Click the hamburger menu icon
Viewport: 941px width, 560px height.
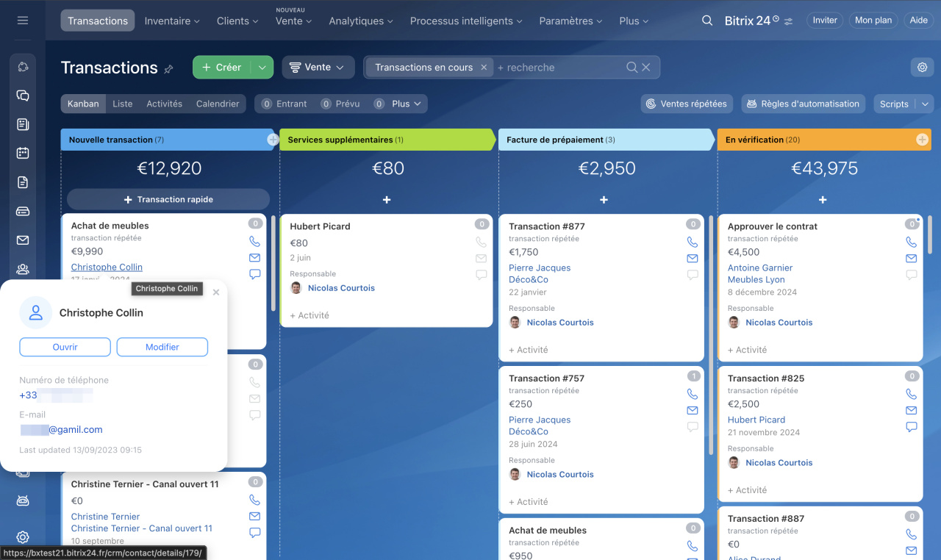point(23,21)
